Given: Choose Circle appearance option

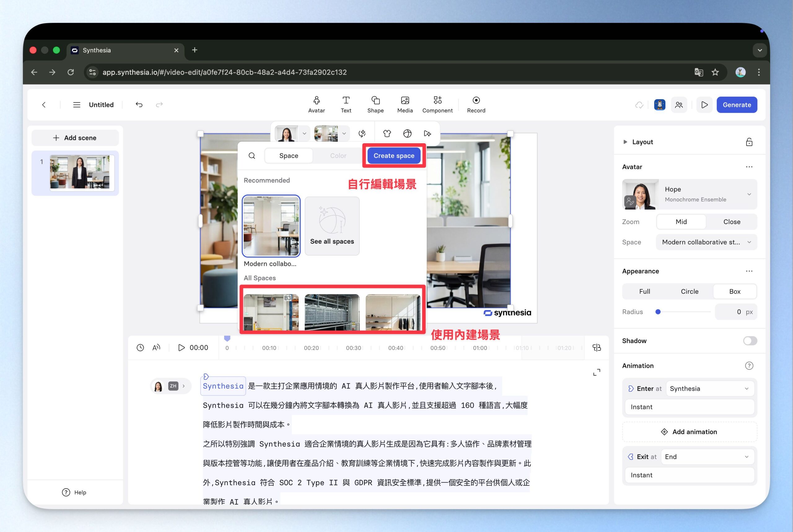Looking at the screenshot, I should coord(689,292).
